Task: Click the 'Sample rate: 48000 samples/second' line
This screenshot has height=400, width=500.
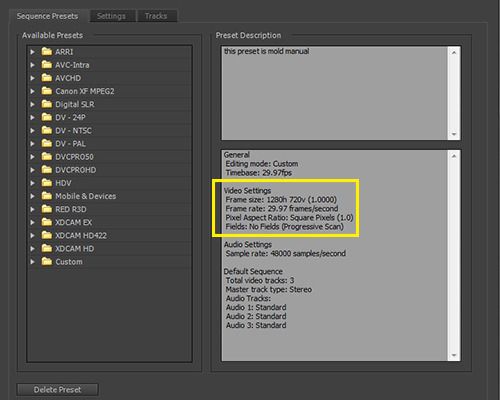Action: pyautogui.click(x=286, y=253)
